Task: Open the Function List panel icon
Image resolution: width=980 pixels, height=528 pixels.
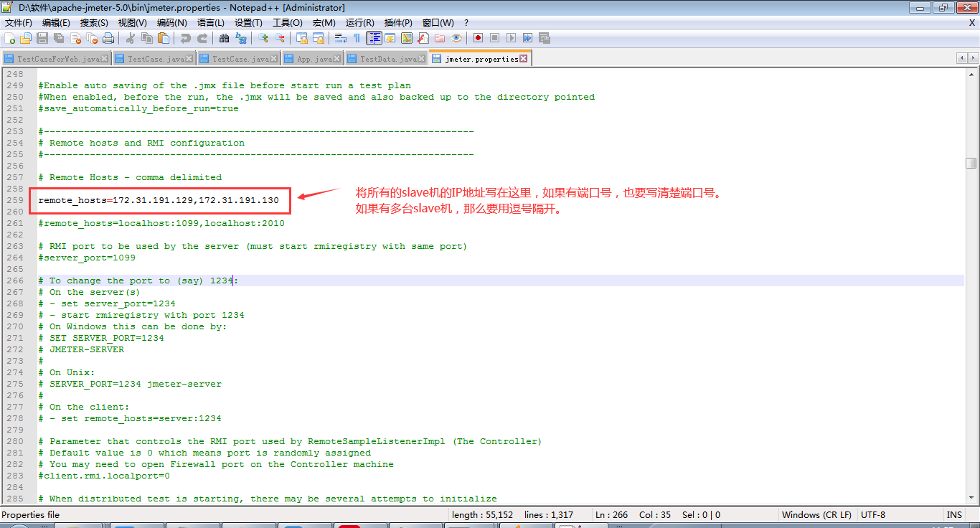Action: pos(423,38)
